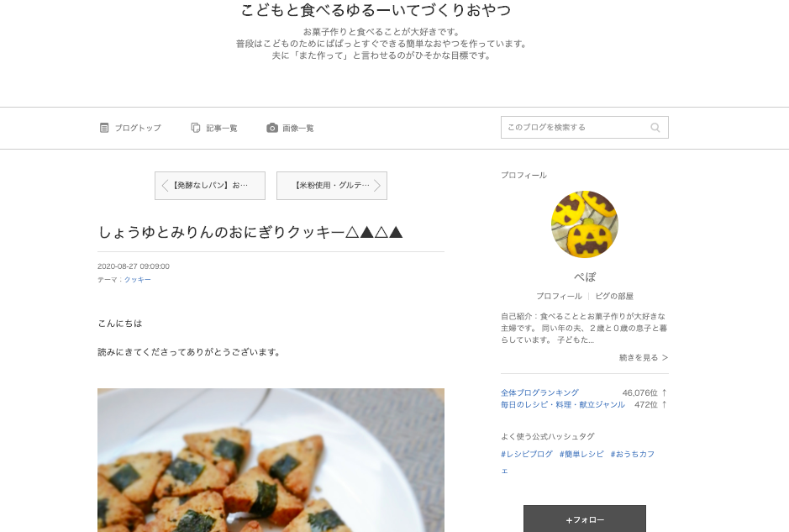Click the pumpkin cookie profile avatar

(585, 224)
